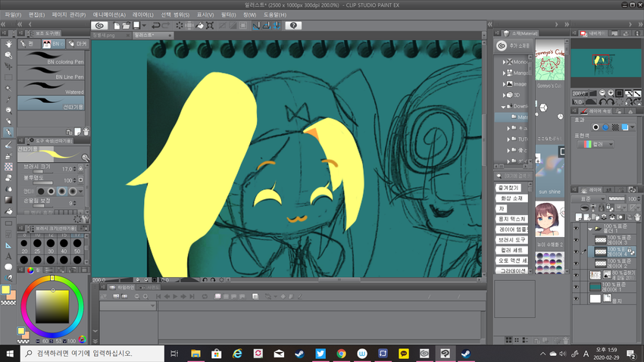This screenshot has height=362, width=644.
Task: Select the Gradient tool
Action: pos(8,200)
